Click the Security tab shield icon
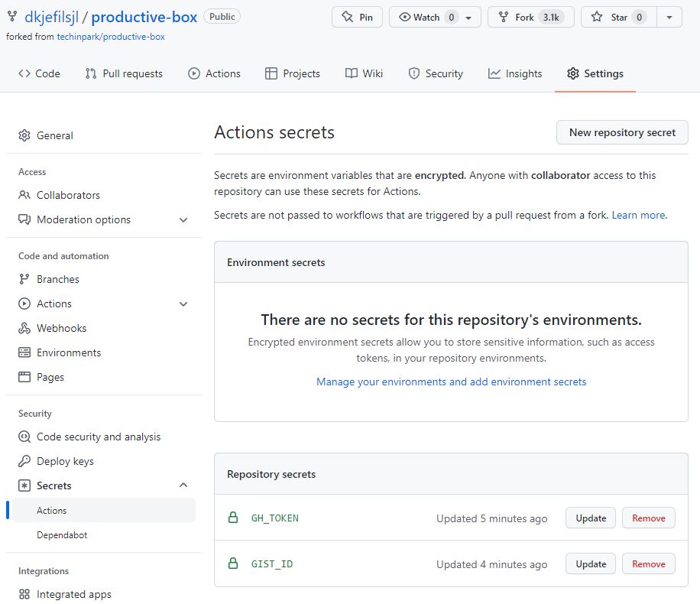This screenshot has height=604, width=700. pyautogui.click(x=414, y=73)
